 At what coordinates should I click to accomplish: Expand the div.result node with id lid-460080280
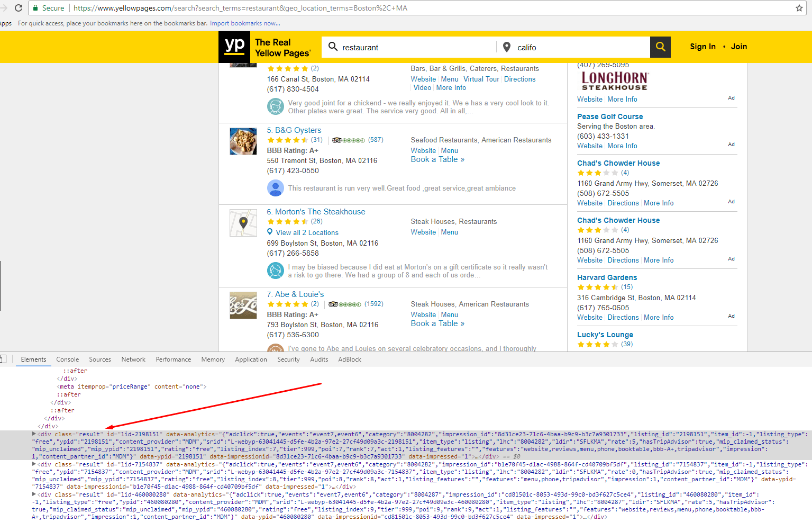pos(34,494)
